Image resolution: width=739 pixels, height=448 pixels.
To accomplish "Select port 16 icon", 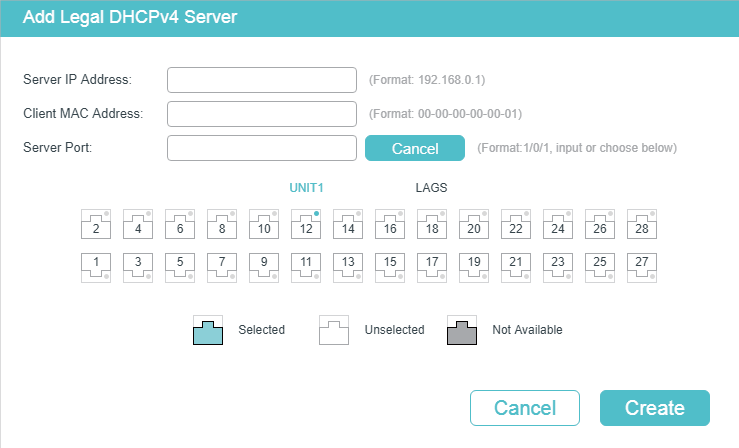I will (x=390, y=224).
